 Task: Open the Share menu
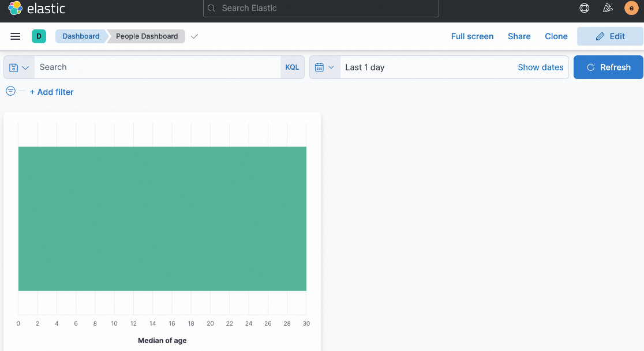519,36
